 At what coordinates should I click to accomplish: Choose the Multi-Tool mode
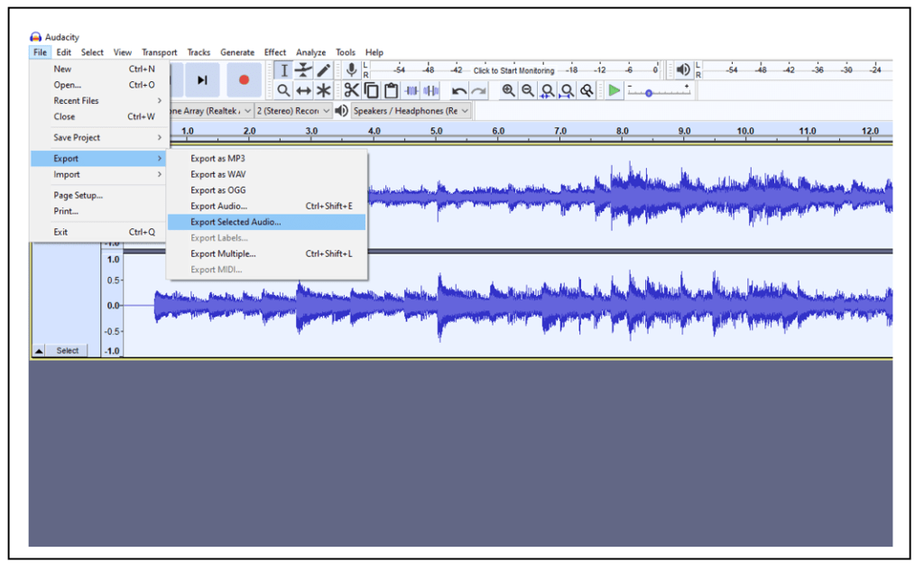click(323, 90)
